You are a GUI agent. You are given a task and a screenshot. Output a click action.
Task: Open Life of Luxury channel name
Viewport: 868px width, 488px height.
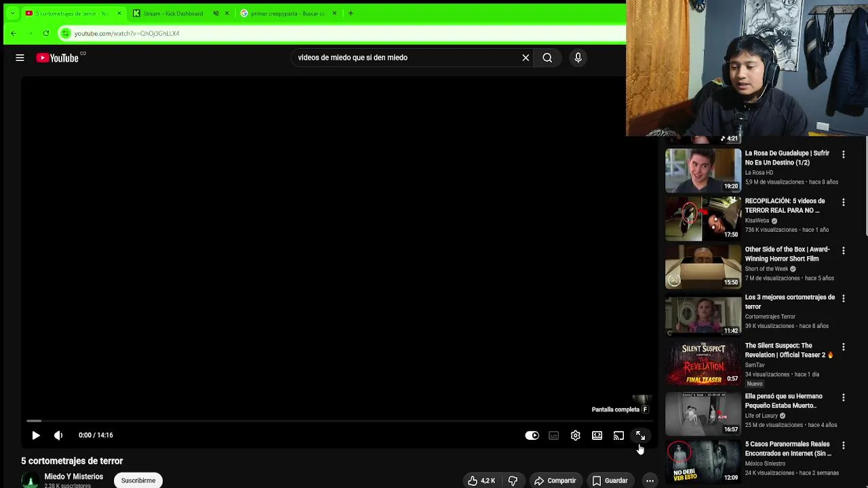click(x=761, y=416)
